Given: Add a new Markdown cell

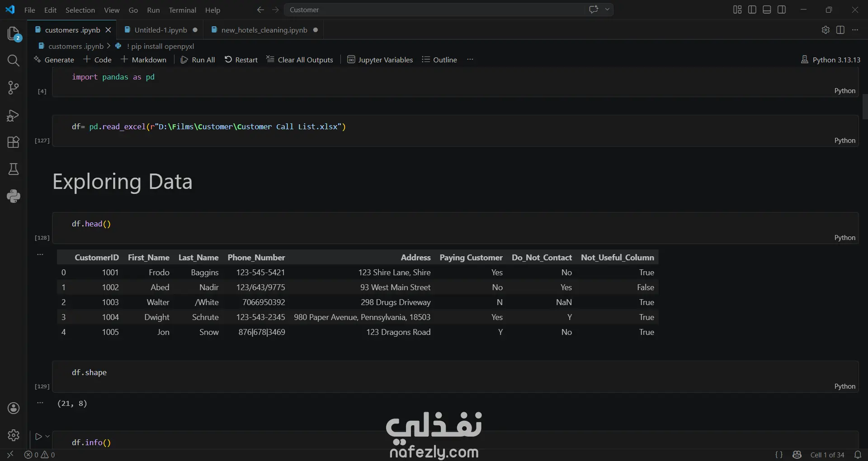Looking at the screenshot, I should click(144, 60).
